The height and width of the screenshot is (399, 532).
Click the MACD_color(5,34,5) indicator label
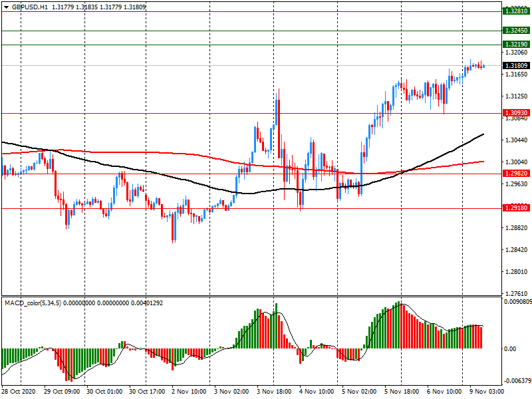[33, 303]
